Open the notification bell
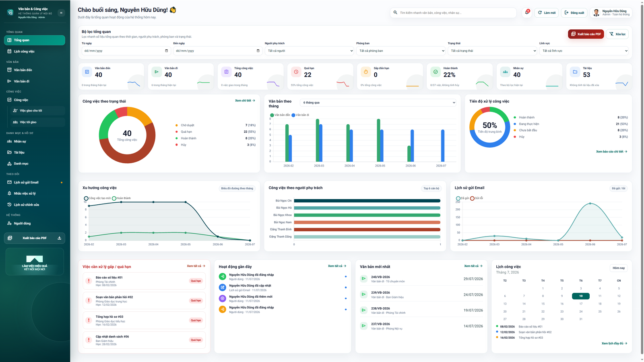Viewport: 644px width, 362px height. pos(527,12)
